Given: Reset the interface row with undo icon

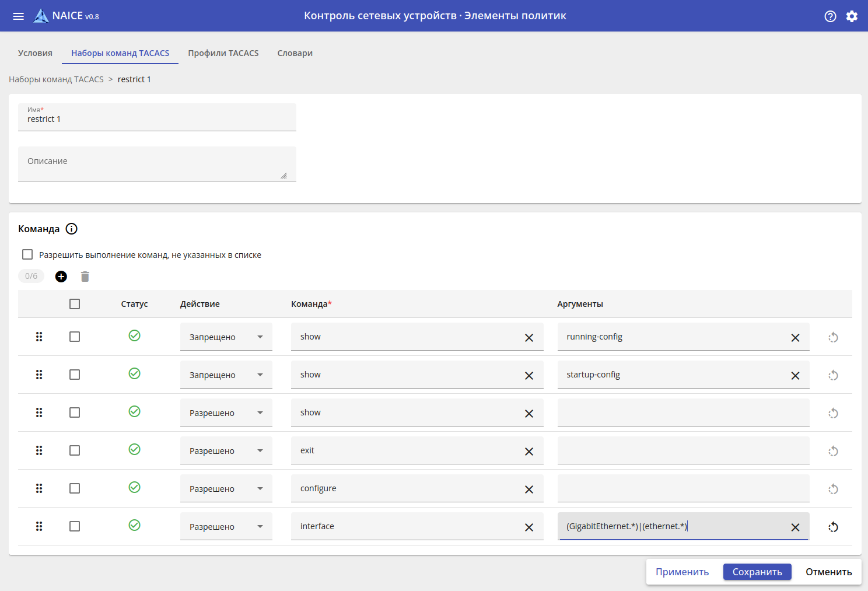Looking at the screenshot, I should (833, 527).
